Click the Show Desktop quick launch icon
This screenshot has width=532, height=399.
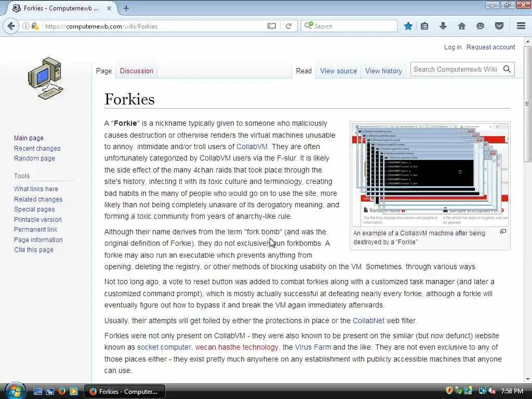(x=37, y=392)
